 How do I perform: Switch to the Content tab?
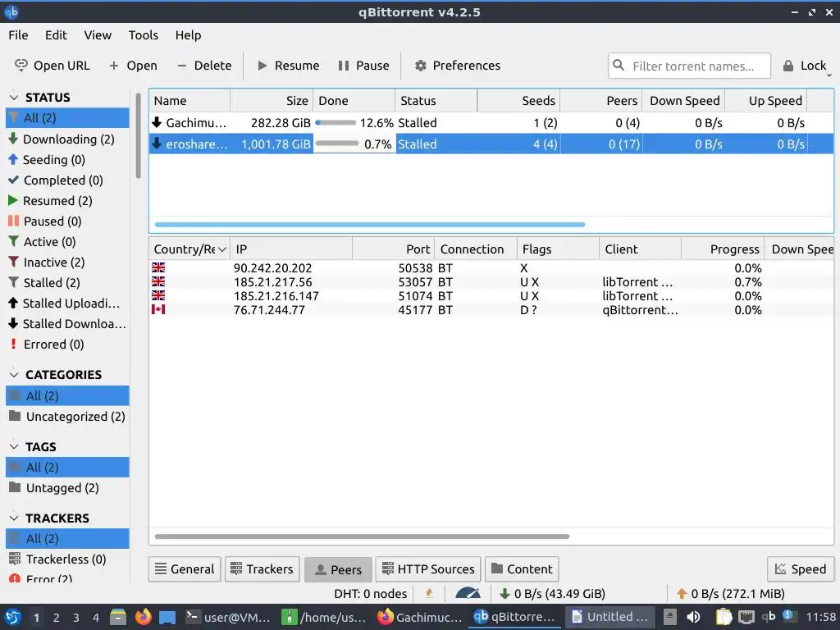point(522,569)
